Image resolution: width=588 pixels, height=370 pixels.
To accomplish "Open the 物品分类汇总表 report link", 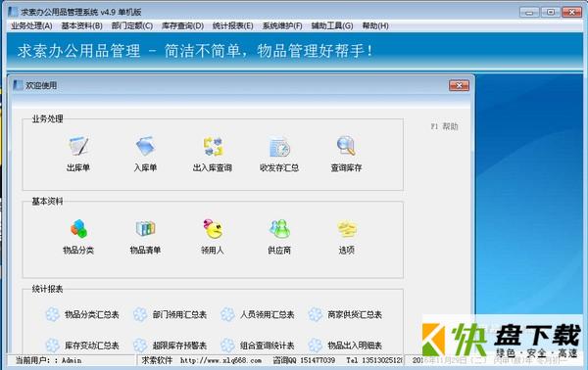I will [x=92, y=314].
